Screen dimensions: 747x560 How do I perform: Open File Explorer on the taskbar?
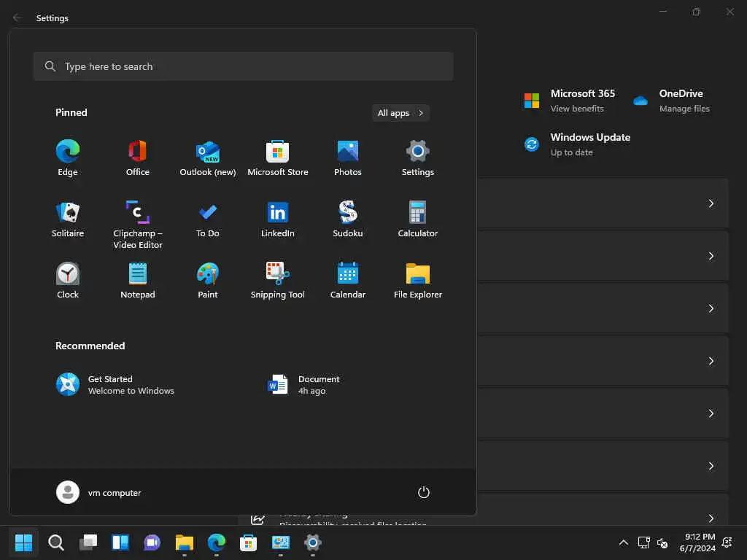tap(185, 542)
